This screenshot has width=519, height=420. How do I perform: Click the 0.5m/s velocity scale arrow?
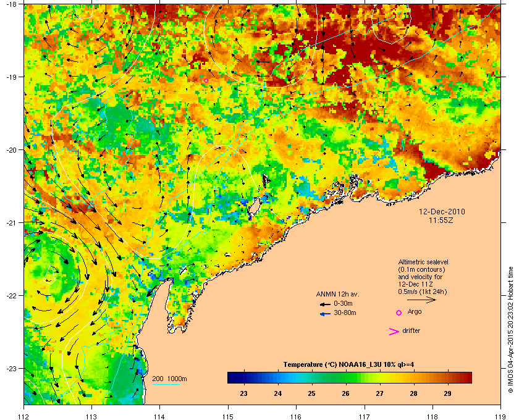pyautogui.click(x=421, y=300)
